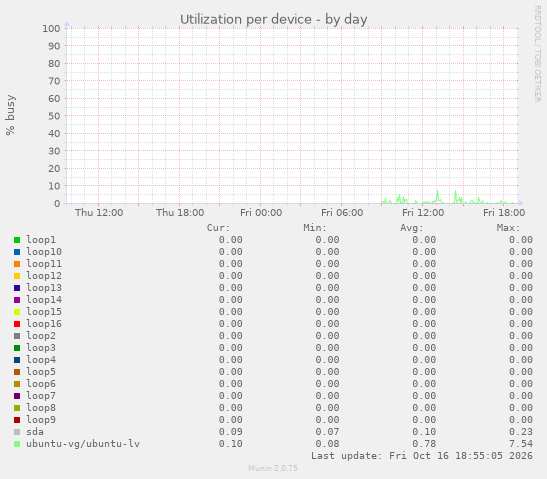Click the loop15 legend label
Screen dimensions: 547x479
pyautogui.click(x=44, y=312)
